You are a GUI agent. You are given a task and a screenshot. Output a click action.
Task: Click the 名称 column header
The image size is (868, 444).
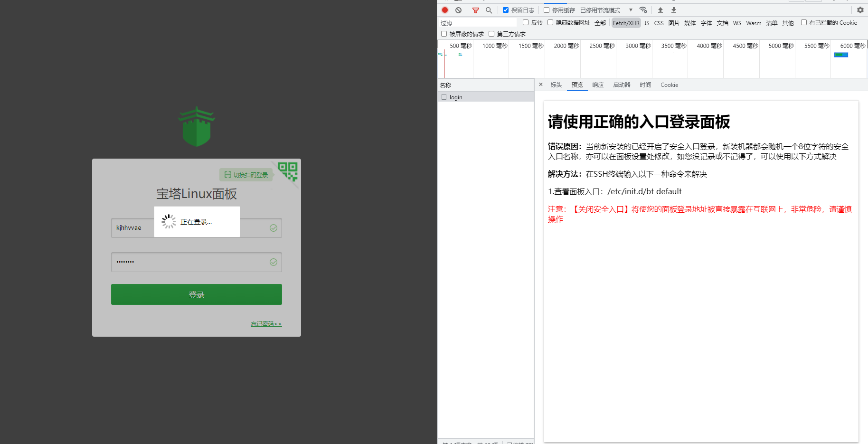(x=485, y=85)
